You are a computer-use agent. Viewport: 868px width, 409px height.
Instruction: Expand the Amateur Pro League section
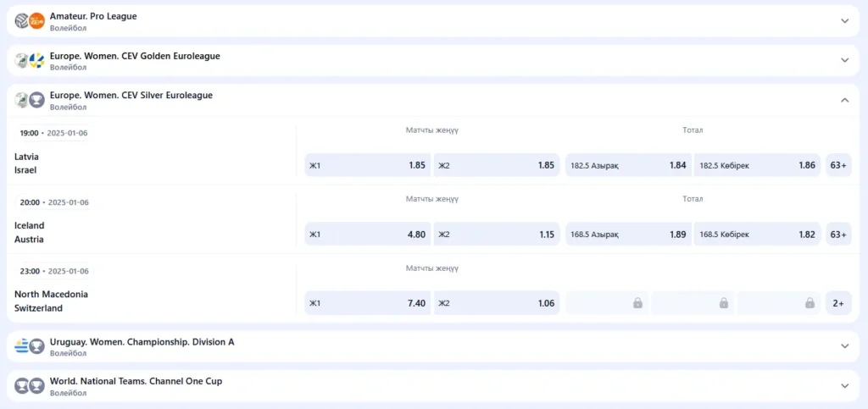(844, 21)
